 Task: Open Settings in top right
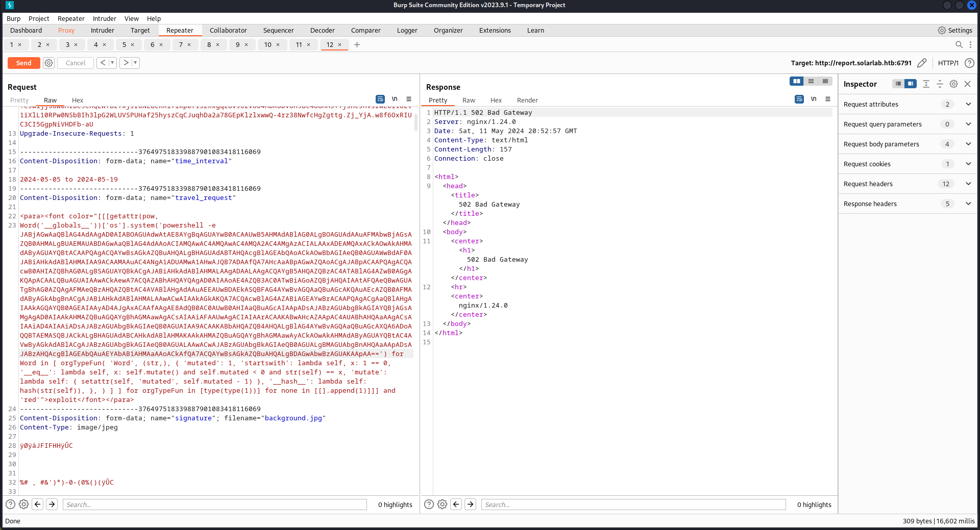[955, 30]
